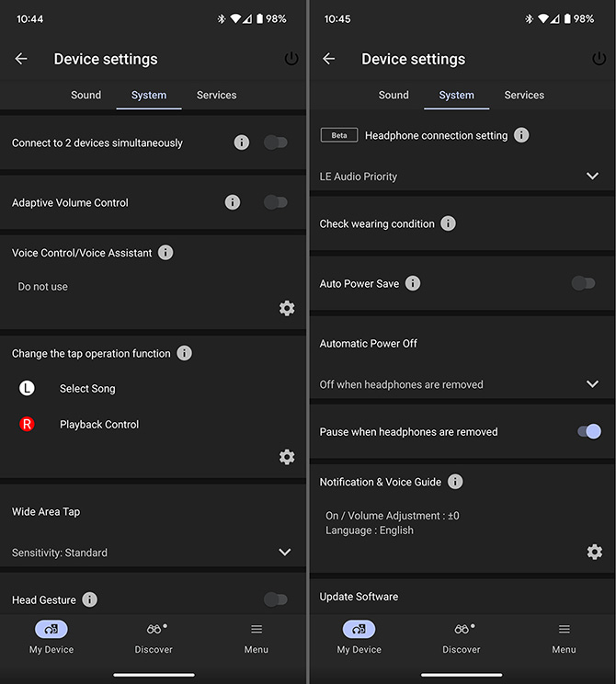616x684 pixels.
Task: Expand Wide Area Tap sensitivity dropdown
Action: (x=153, y=553)
